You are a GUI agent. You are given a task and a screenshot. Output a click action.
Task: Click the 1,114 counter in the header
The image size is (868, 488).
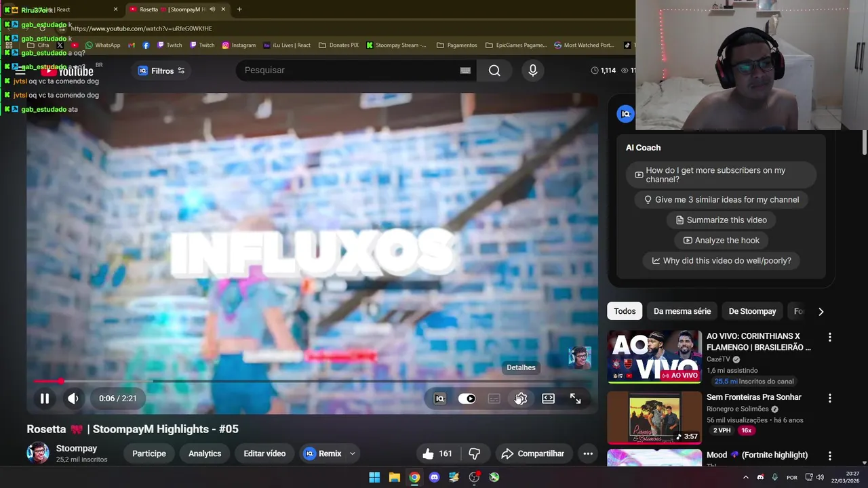604,70
